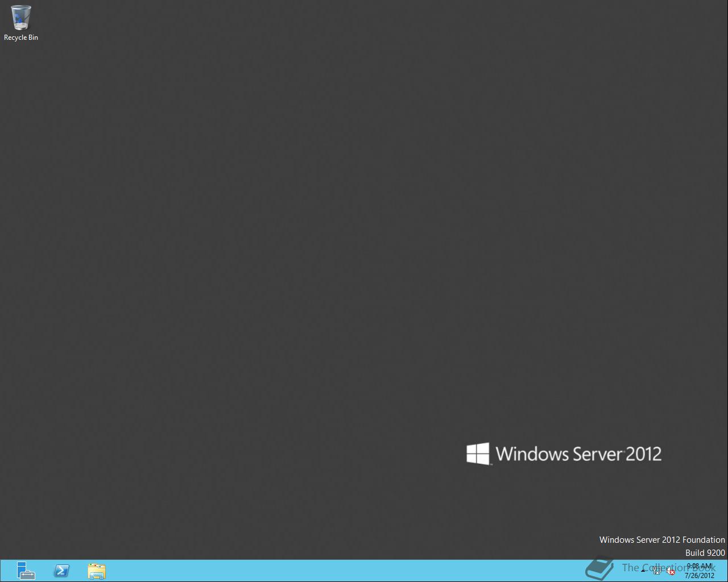728x582 pixels.
Task: Open the network status tray icon
Action: pyautogui.click(x=657, y=571)
